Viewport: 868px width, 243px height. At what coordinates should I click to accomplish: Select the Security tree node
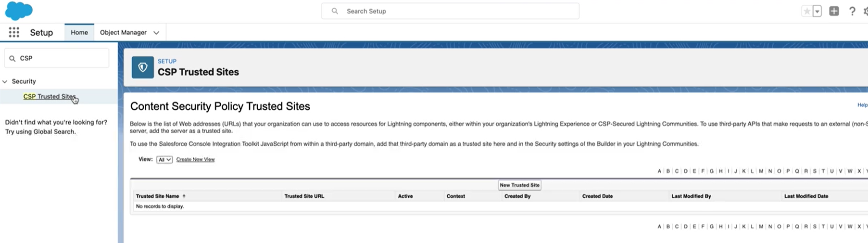(24, 81)
